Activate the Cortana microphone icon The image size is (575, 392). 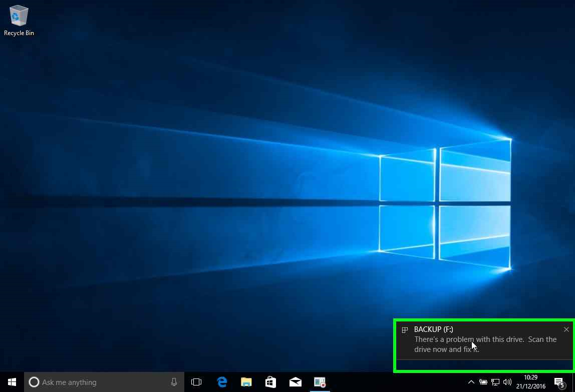pos(174,382)
